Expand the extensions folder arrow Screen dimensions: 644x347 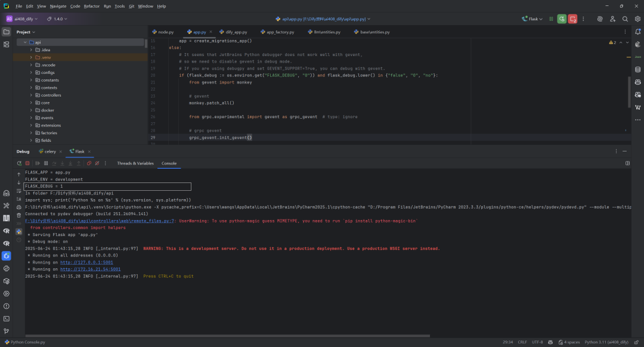tap(31, 125)
